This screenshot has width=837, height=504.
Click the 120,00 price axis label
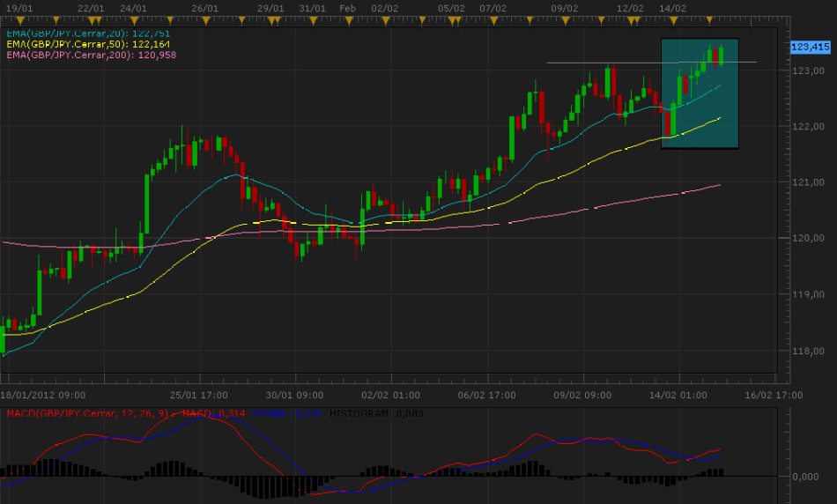click(807, 238)
